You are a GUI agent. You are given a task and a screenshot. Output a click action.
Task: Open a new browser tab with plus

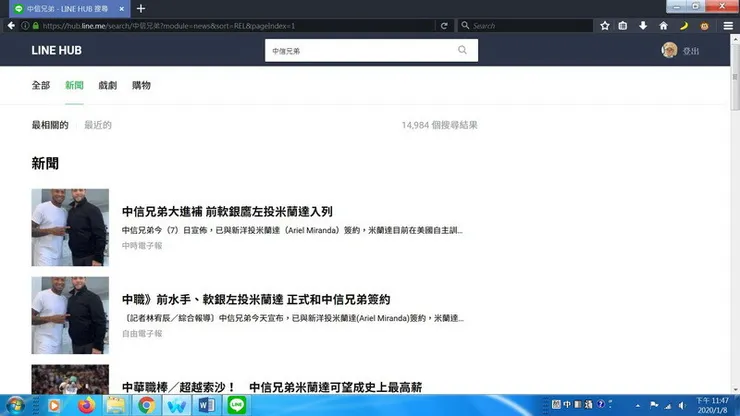coord(141,8)
